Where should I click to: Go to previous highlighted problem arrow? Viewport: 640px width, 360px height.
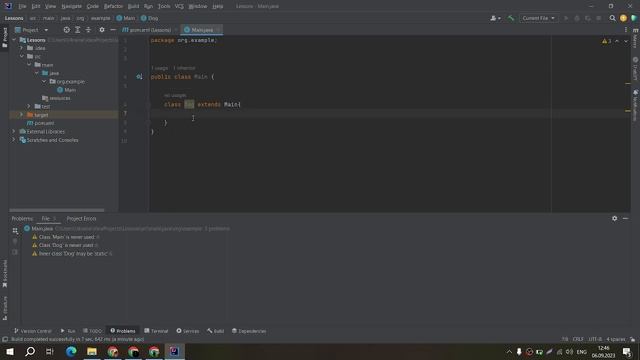[617, 41]
